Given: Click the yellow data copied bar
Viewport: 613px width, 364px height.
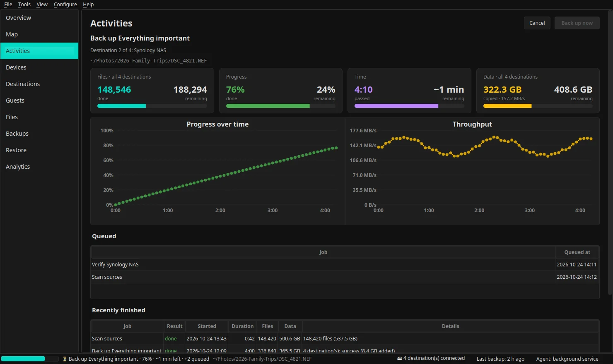Looking at the screenshot, I should coord(538,106).
